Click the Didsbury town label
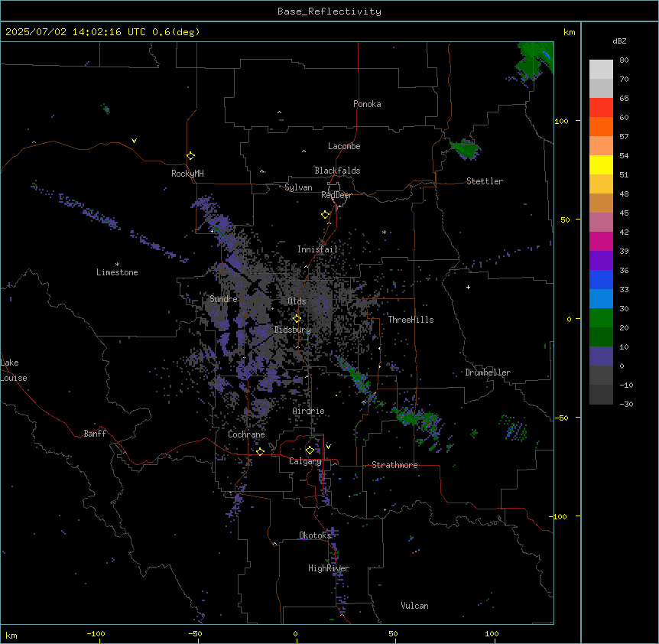The height and width of the screenshot is (644, 659). coord(293,330)
